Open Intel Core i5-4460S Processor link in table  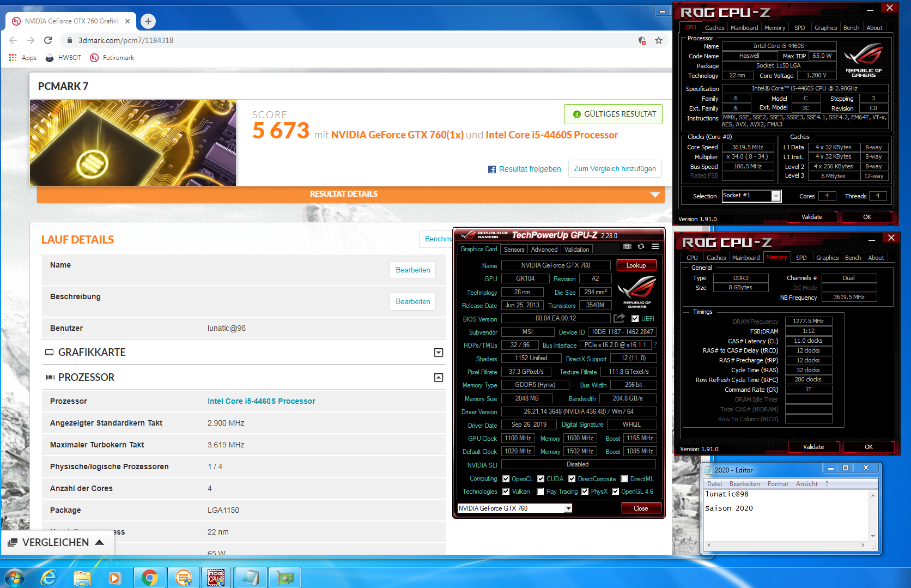coord(261,401)
